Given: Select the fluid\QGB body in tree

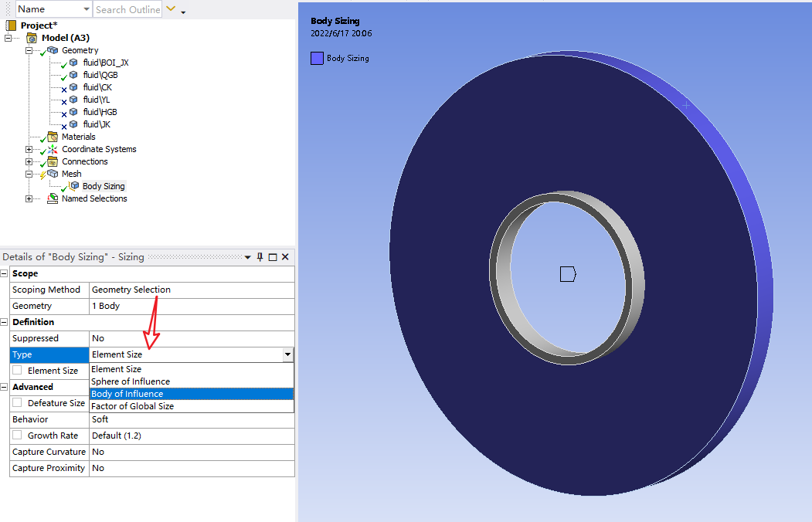Looking at the screenshot, I should pos(100,75).
